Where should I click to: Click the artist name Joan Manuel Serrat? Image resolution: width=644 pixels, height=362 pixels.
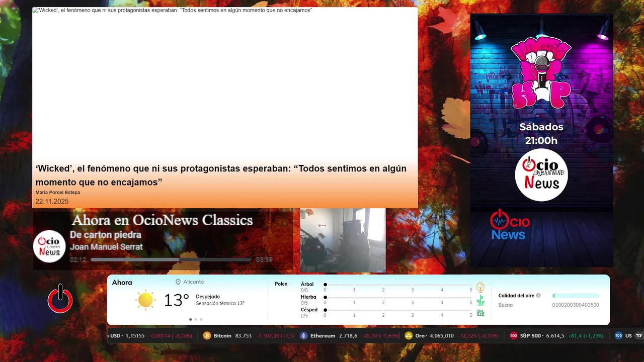coord(106,247)
